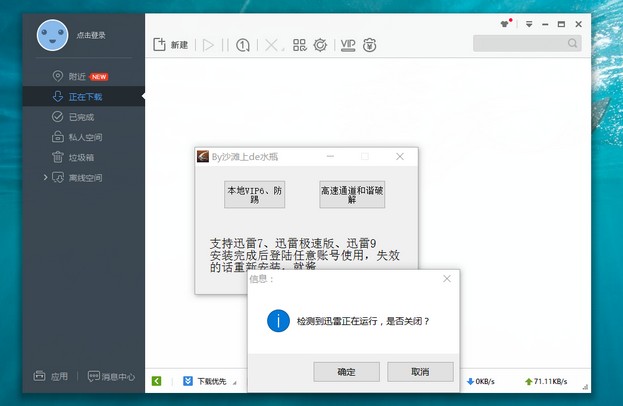This screenshot has height=406, width=623.
Task: Click the 点击登录 login text
Action: pos(91,35)
